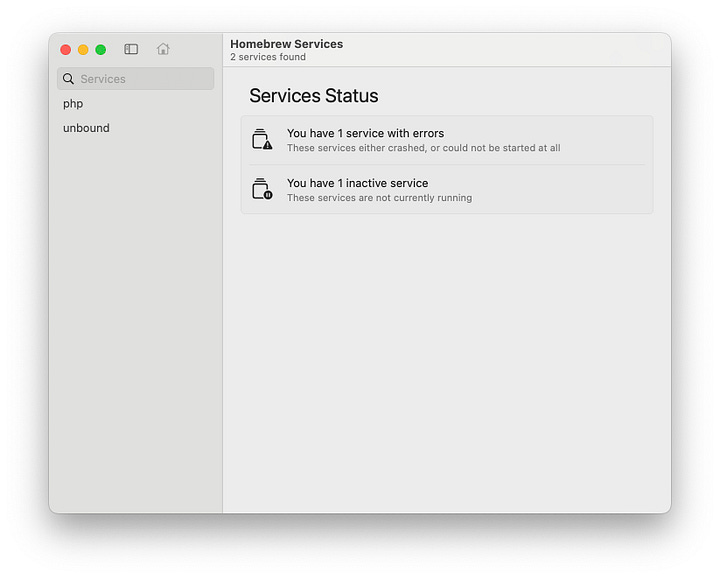This screenshot has width=720, height=578.
Task: Click the Homebrew Services window title
Action: coord(287,44)
